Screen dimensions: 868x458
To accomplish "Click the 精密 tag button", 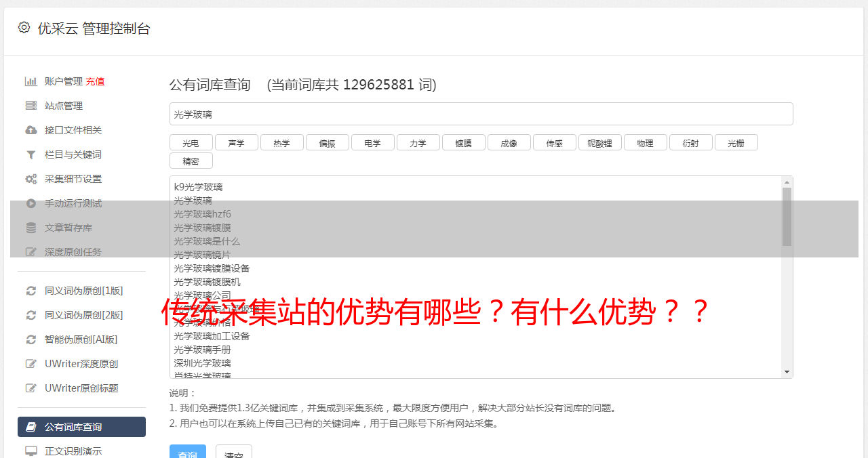I will click(x=191, y=161).
